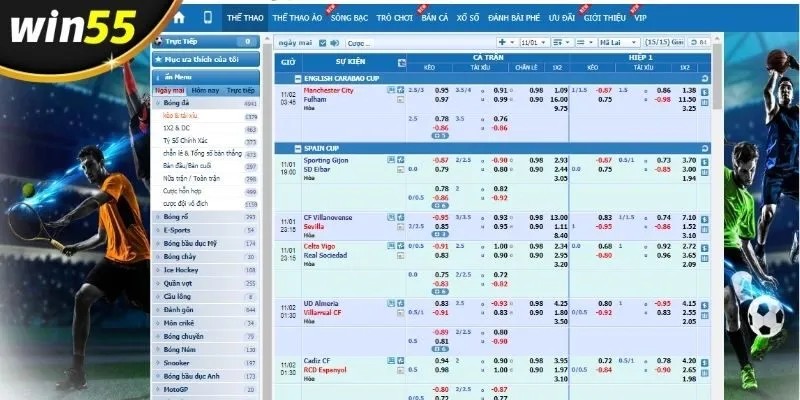
Task: Select Tỷ Số Chính Xác bet type
Action: (x=188, y=141)
